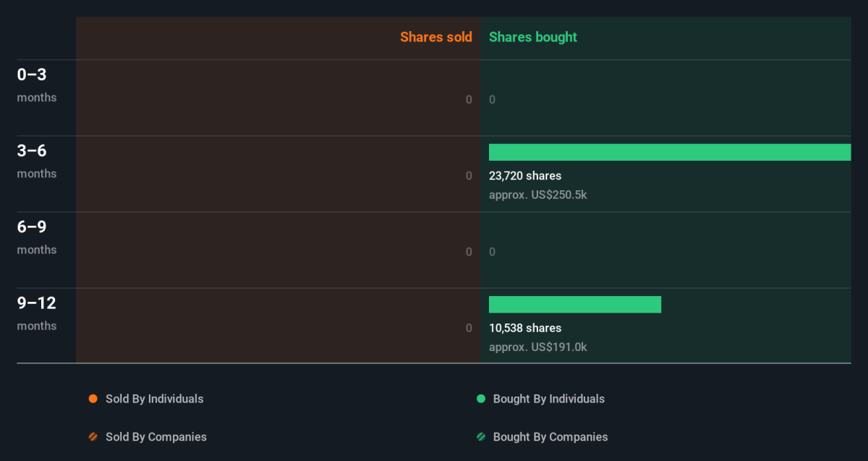
Task: Select the 9–12 months row label
Action: point(36,313)
